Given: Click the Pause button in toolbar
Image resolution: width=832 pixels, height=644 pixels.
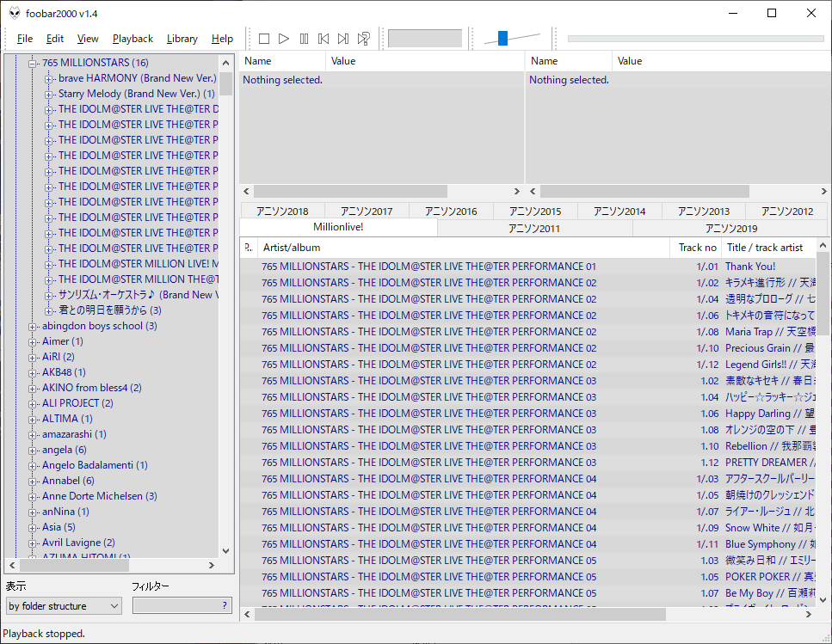Looking at the screenshot, I should [304, 39].
